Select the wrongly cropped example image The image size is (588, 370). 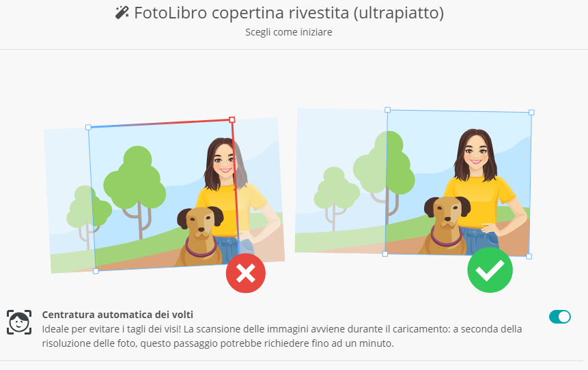click(165, 196)
